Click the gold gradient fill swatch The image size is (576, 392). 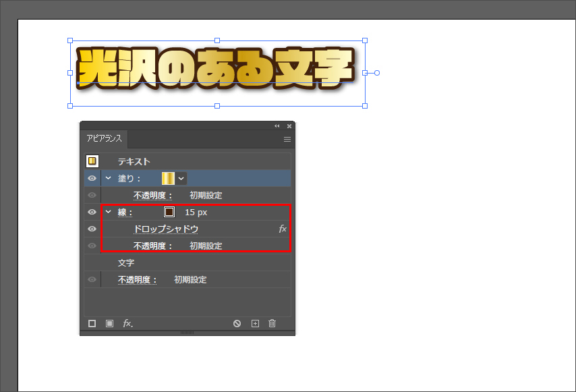168,179
